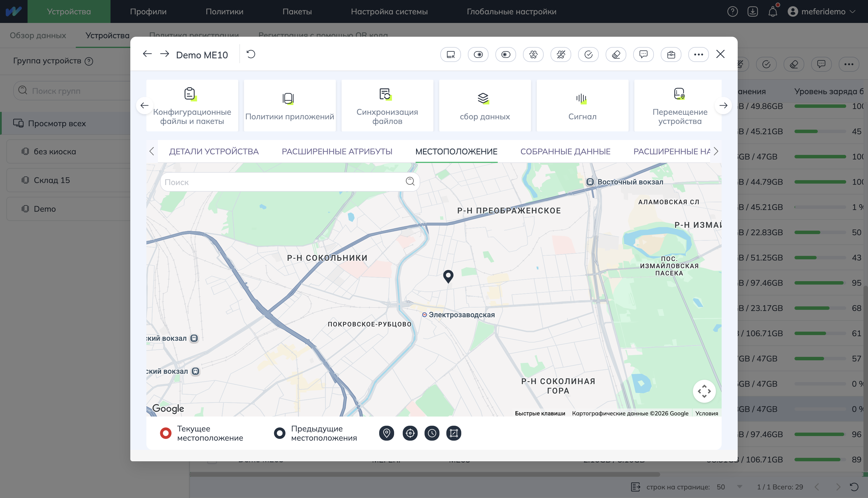
Task: Click the remote screen icon in device header
Action: [451, 55]
